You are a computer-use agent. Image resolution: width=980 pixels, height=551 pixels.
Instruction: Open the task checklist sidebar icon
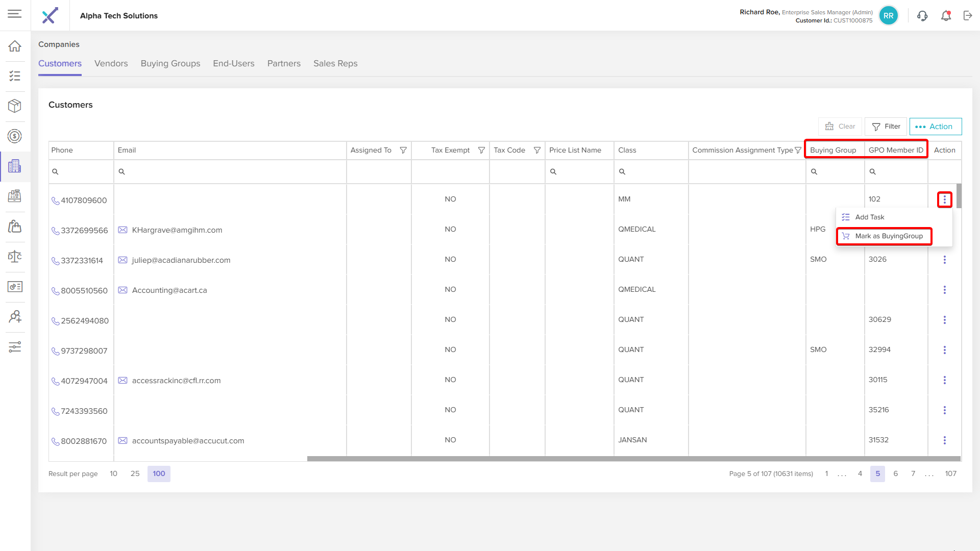[x=15, y=76]
